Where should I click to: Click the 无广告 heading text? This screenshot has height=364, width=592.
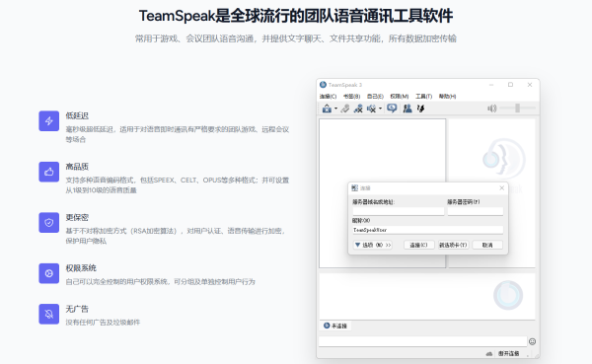[77, 309]
